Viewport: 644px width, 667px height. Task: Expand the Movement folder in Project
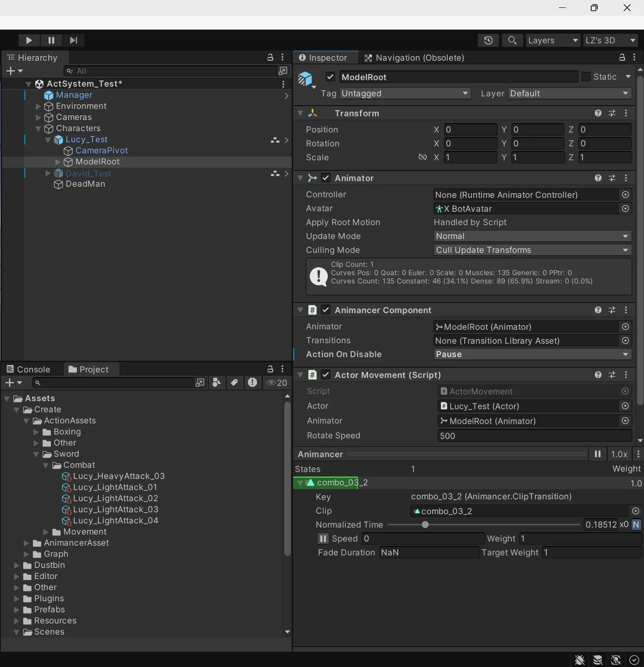pyautogui.click(x=46, y=532)
